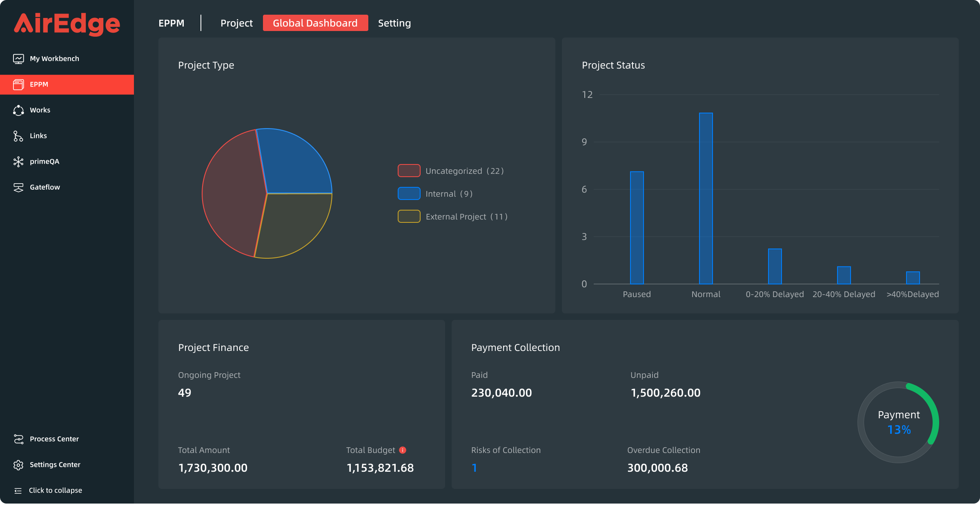Click Total Amount value 1,730,300.00

[x=213, y=468]
